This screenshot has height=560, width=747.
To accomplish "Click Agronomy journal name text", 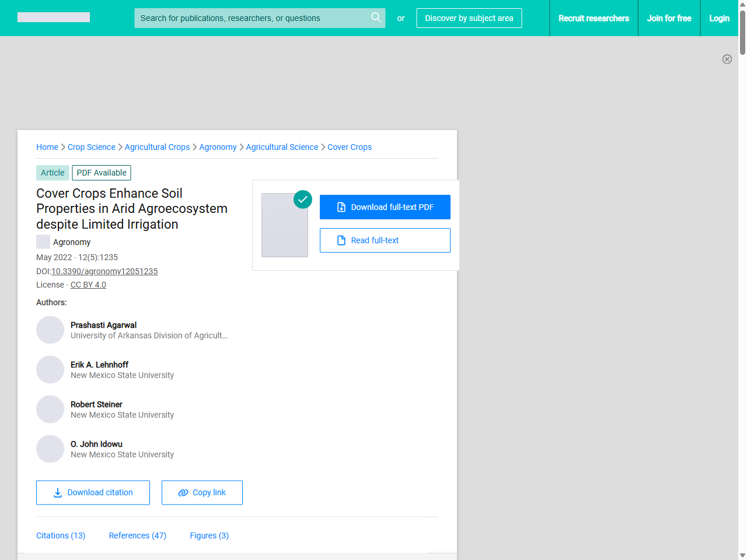I will tap(72, 242).
